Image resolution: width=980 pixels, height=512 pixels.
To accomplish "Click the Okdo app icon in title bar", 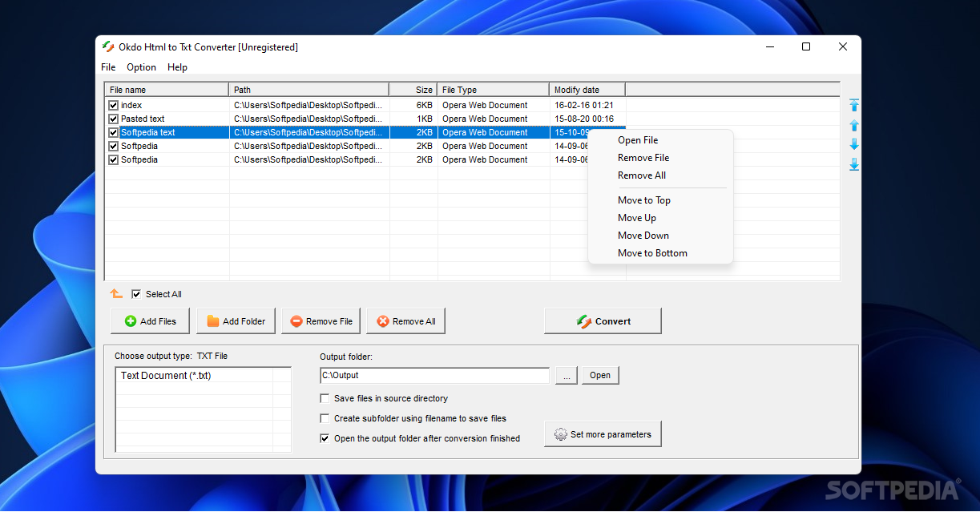I will point(108,47).
